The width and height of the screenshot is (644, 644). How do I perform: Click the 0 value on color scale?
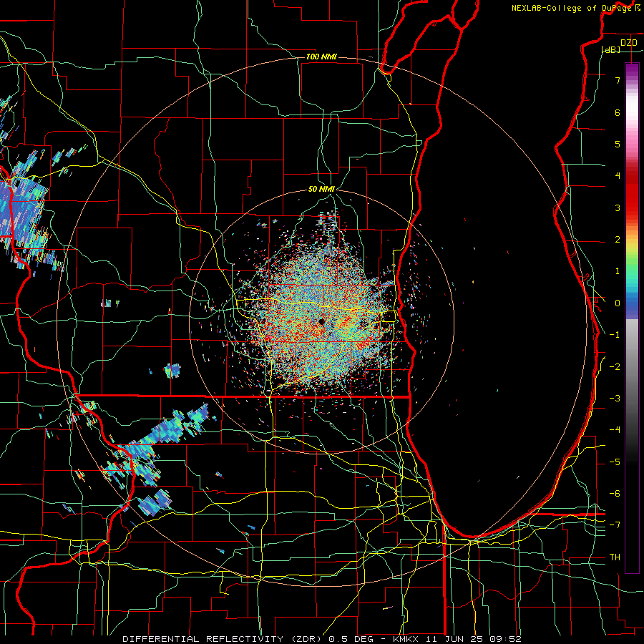618,303
